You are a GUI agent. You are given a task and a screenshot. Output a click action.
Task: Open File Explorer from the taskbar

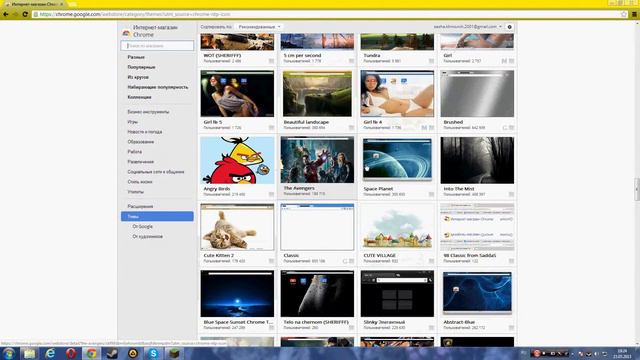29,353
